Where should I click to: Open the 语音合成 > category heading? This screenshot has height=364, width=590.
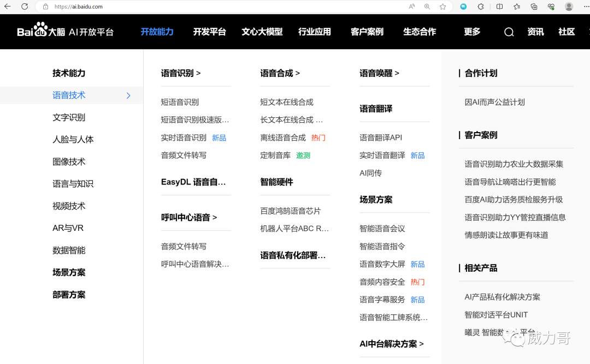(280, 73)
